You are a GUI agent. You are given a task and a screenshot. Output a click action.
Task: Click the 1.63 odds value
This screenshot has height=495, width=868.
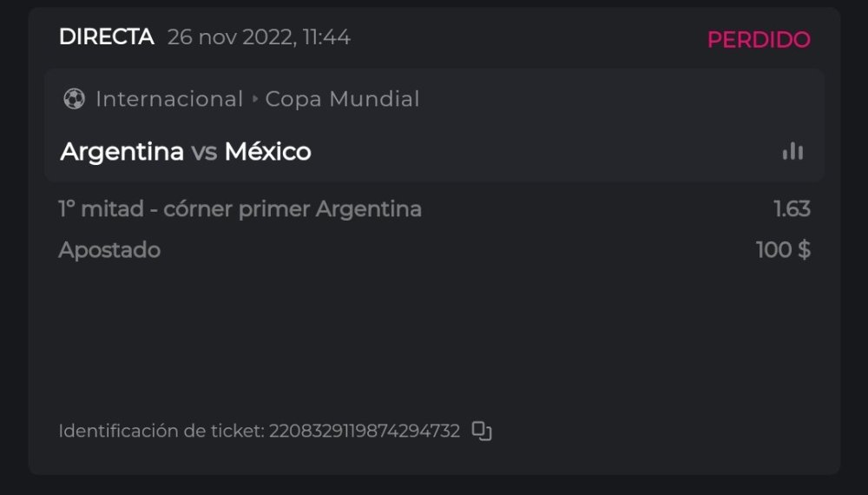point(792,209)
